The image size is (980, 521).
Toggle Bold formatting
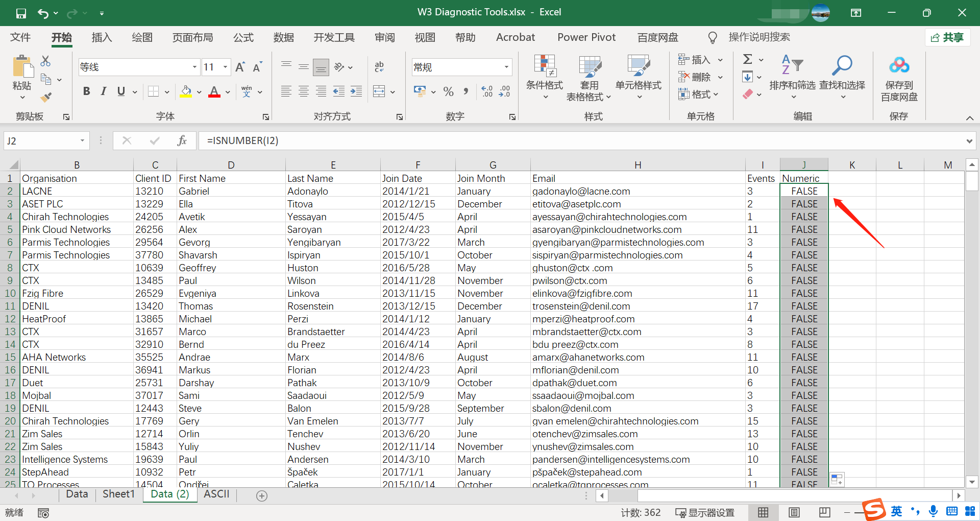pos(86,91)
